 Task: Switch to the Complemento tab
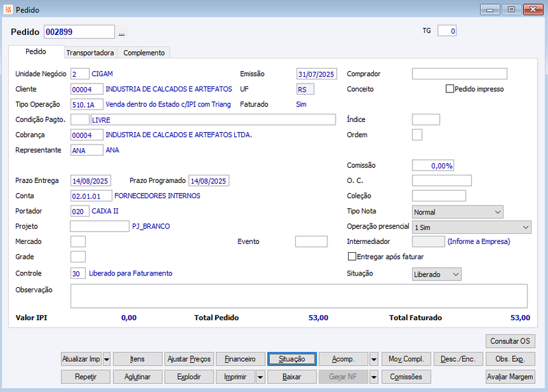tap(144, 53)
